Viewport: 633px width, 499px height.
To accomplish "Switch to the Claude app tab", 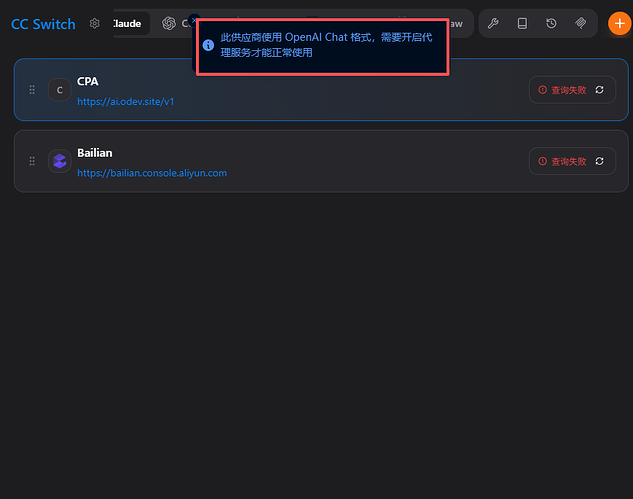I will tap(128, 23).
